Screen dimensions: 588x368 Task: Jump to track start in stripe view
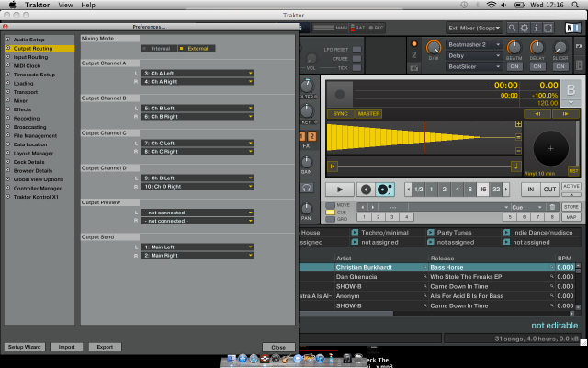coord(333,166)
